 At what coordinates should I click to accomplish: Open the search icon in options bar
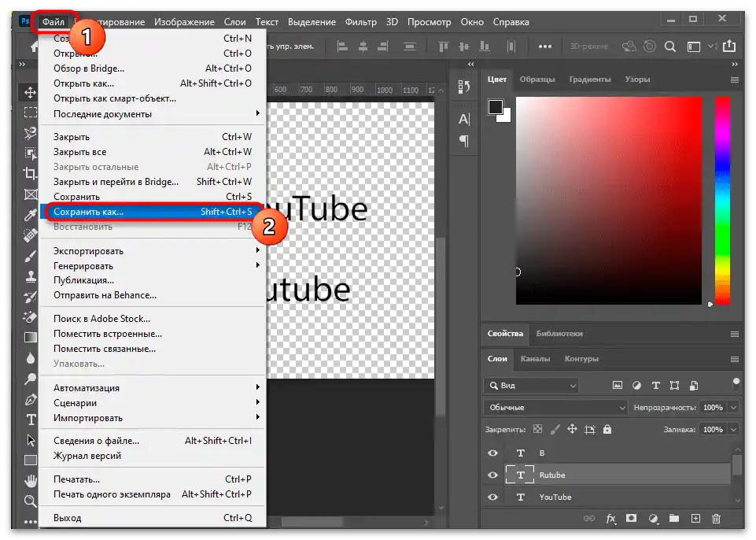point(669,46)
